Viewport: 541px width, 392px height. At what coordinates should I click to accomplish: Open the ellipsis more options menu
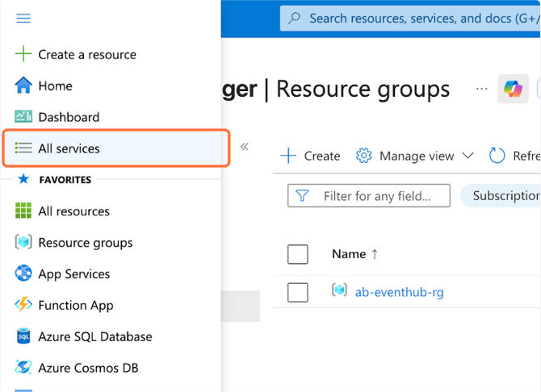pos(482,89)
